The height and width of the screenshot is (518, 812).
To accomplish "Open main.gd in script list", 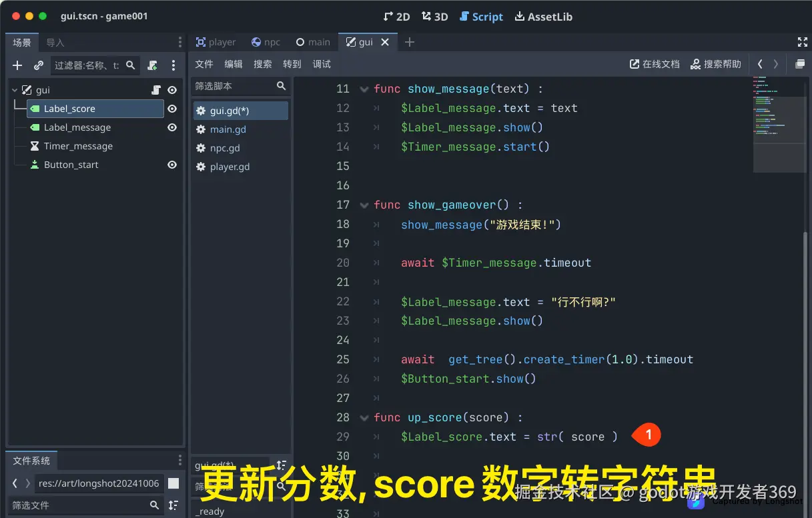I will pos(240,129).
